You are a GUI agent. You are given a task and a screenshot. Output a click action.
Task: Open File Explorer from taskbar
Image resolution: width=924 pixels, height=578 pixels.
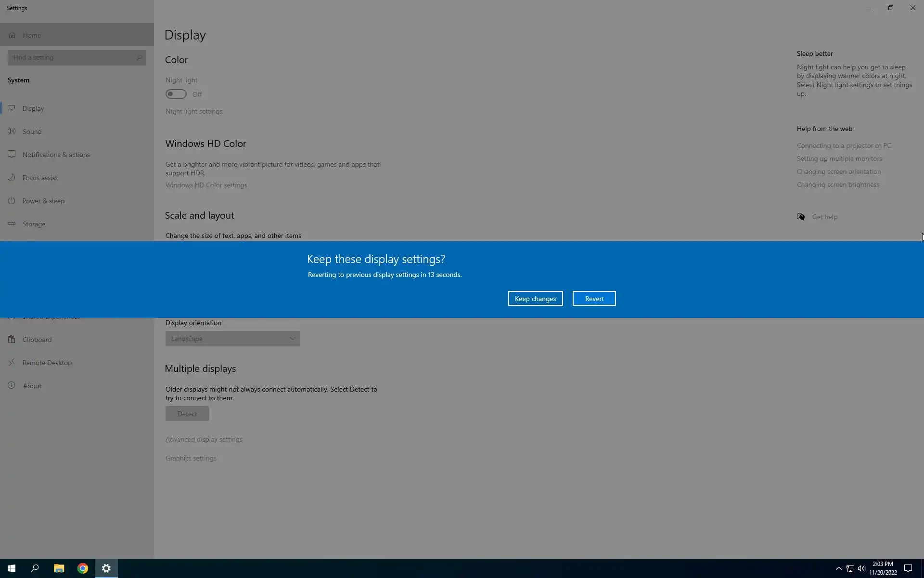click(59, 568)
